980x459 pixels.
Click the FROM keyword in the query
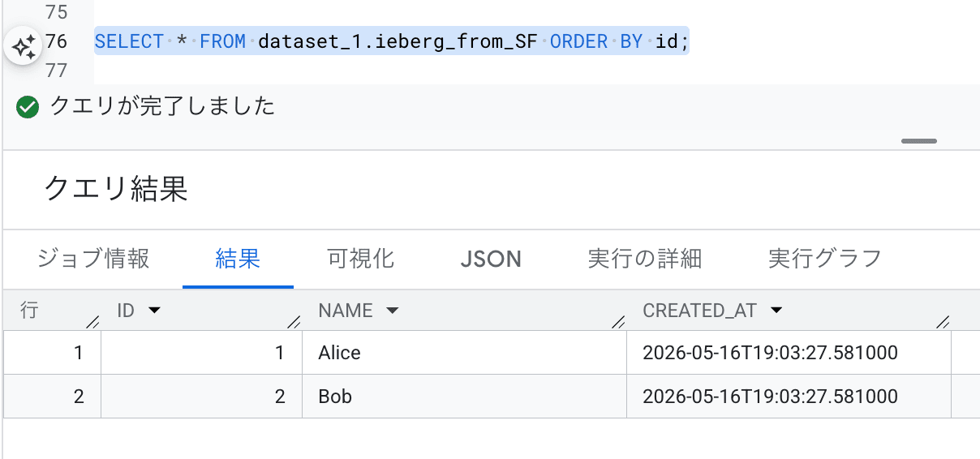[x=223, y=41]
